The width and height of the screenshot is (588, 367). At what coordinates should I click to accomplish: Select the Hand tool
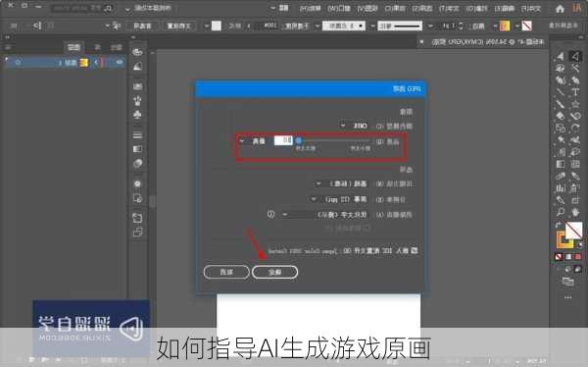click(x=575, y=212)
